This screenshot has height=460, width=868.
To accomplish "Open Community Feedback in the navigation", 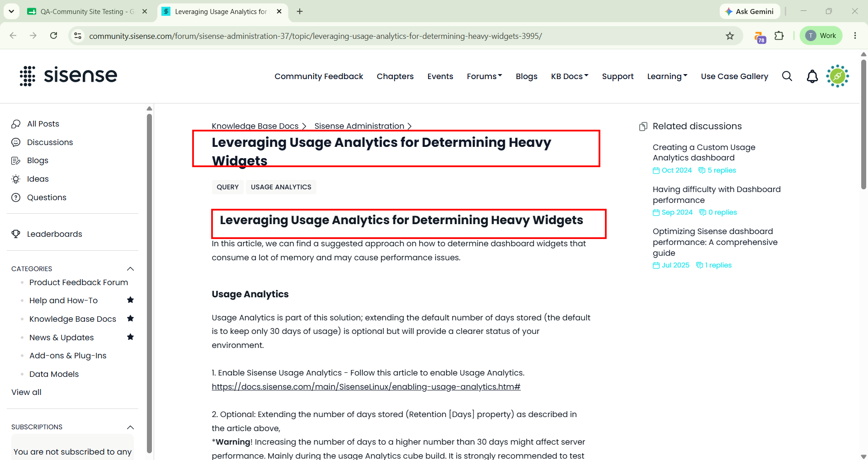I will tap(319, 76).
